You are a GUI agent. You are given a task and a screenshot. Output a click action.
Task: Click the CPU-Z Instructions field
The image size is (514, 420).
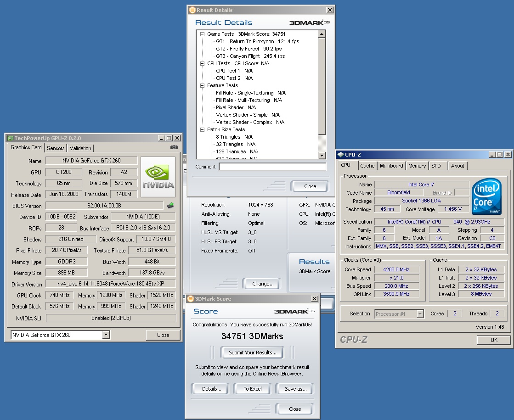(438, 246)
